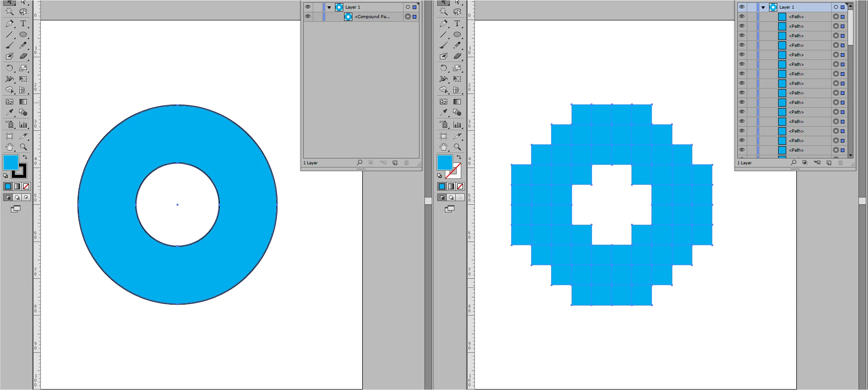Select Layer 1 row in the right Layers panel
Image resolution: width=868 pixels, height=390 pixels.
792,7
